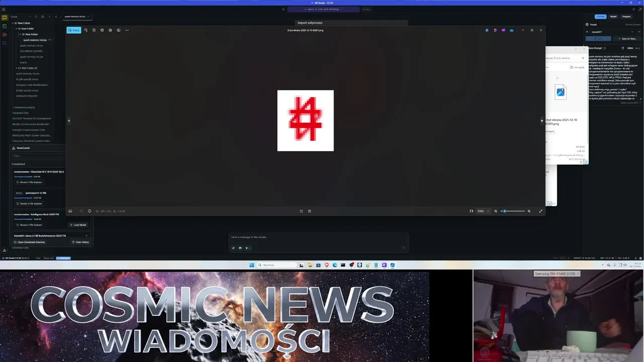Switch to User mode in status bar
The width and height of the screenshot is (644, 362).
tap(38, 258)
